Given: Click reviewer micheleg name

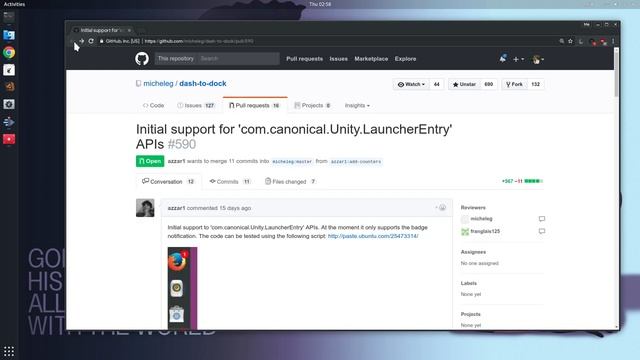Looking at the screenshot, I should click(481, 219).
